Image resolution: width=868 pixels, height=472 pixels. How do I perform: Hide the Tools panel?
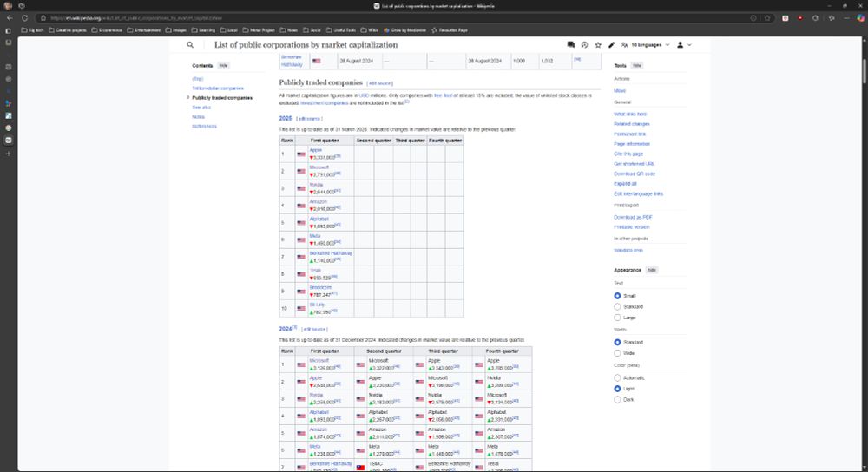(x=637, y=65)
